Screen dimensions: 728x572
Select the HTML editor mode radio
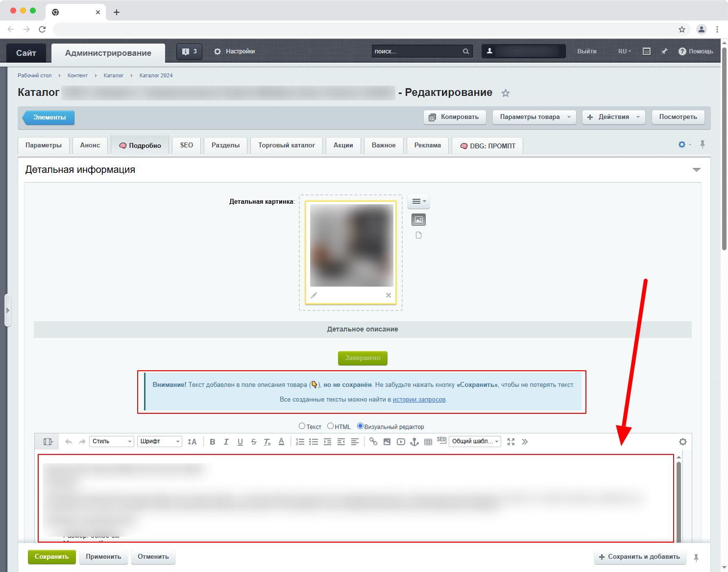coord(331,426)
